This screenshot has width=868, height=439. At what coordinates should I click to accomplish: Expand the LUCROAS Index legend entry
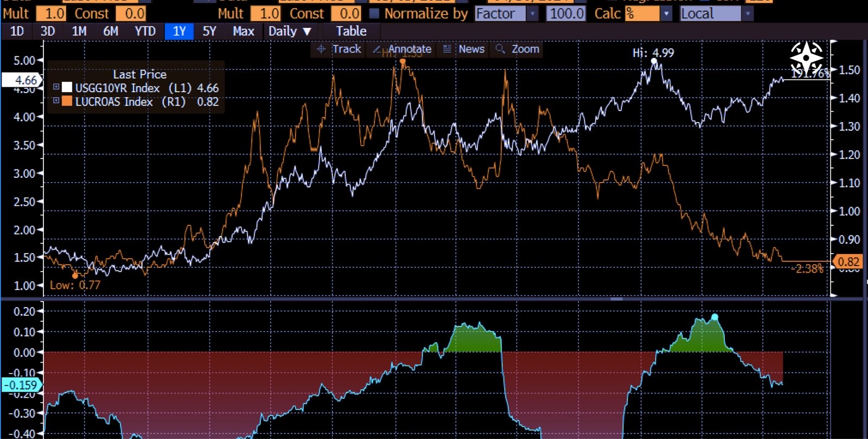point(56,100)
